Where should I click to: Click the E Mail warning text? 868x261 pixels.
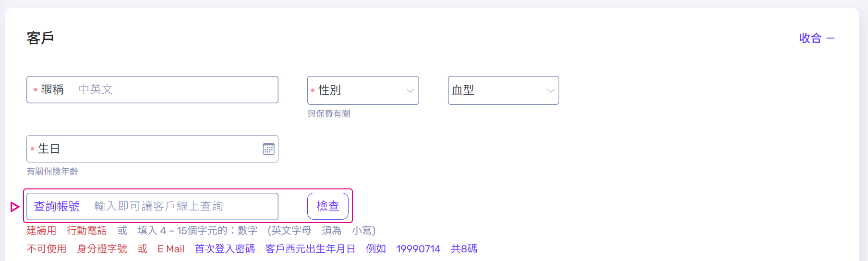(171, 249)
